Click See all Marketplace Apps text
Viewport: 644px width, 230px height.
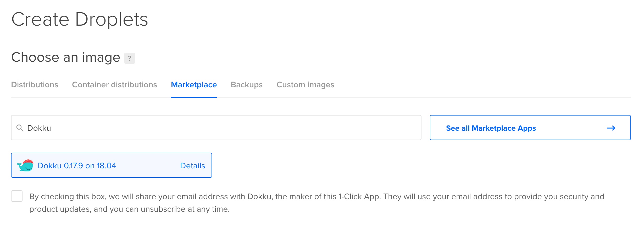click(x=491, y=128)
